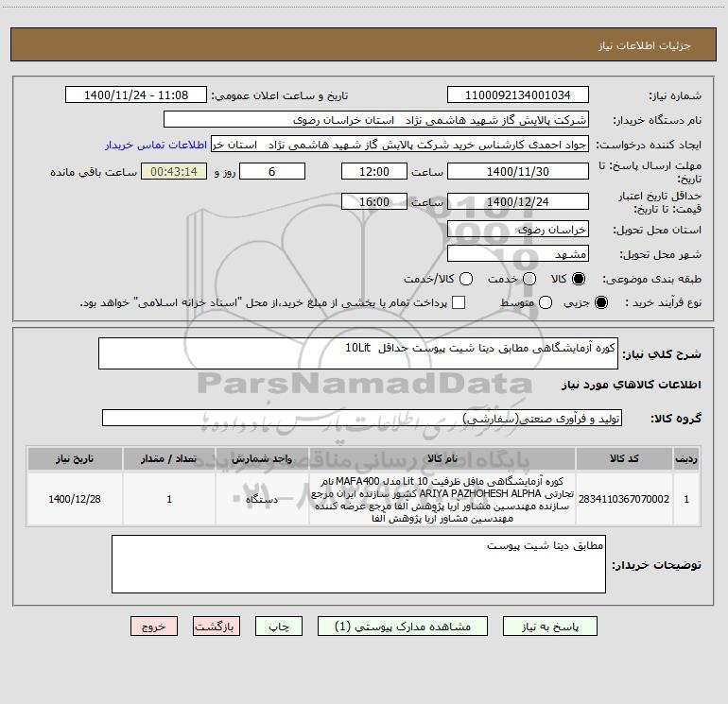Click the ایجاد کننده درخواست field
The height and width of the screenshot is (704, 728).
tap(400, 145)
